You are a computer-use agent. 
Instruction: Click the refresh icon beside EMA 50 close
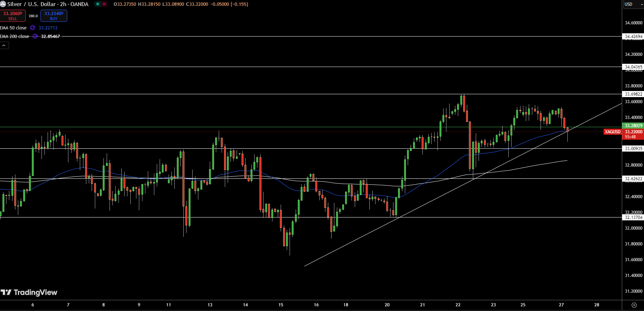[x=33, y=28]
